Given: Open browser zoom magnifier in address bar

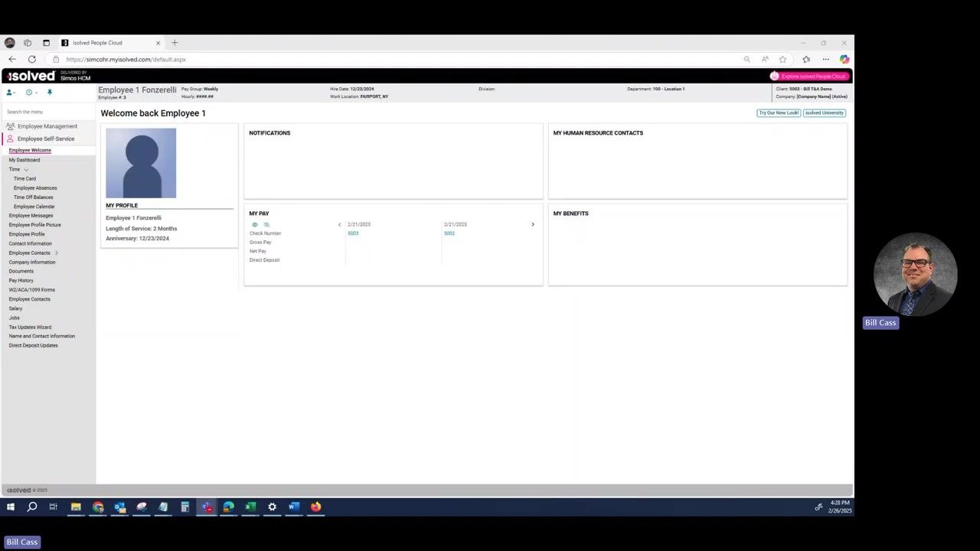Looking at the screenshot, I should tap(746, 59).
